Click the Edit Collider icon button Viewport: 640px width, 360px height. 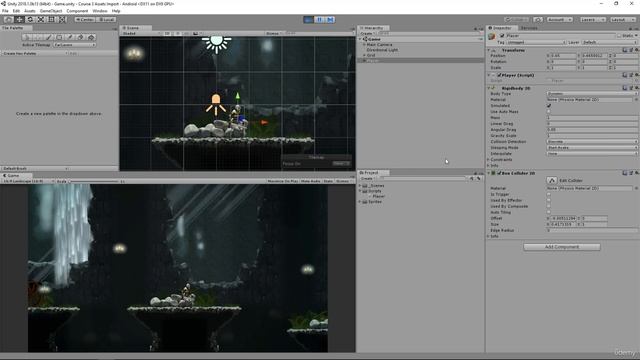[x=551, y=180]
